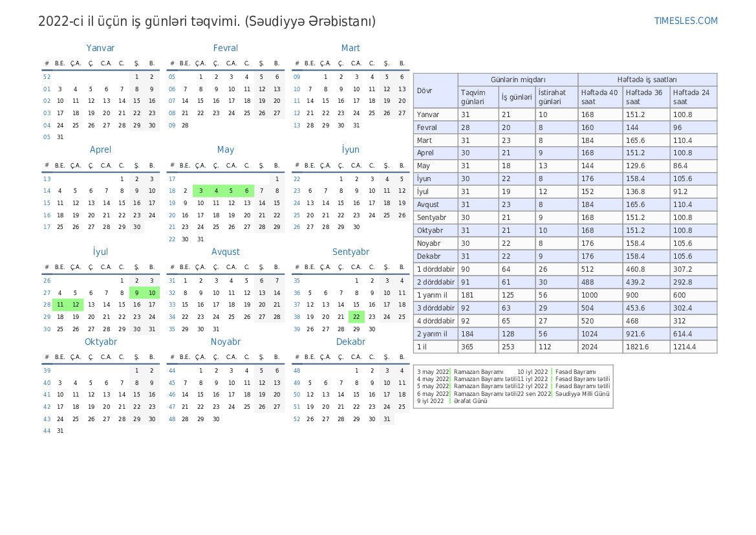Click the Həftədə 40 saat header
This screenshot has height=535, width=756.
click(x=600, y=97)
